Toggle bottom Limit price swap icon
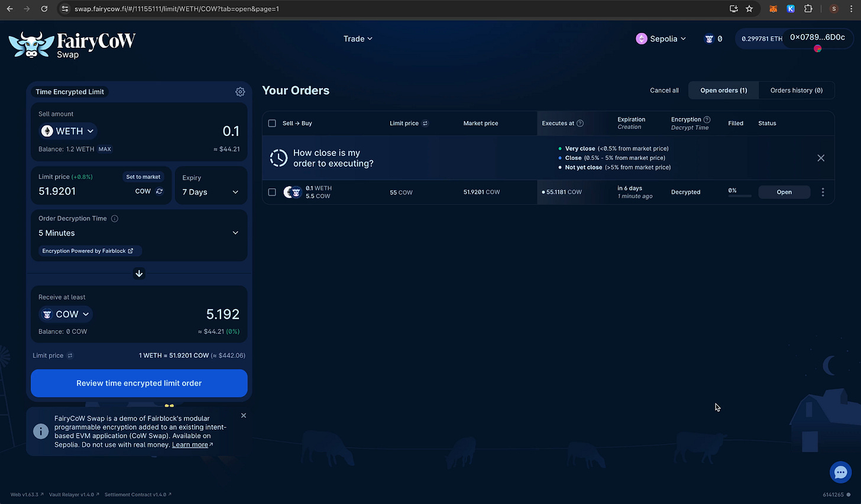Viewport: 861px width, 504px height. pyautogui.click(x=70, y=356)
